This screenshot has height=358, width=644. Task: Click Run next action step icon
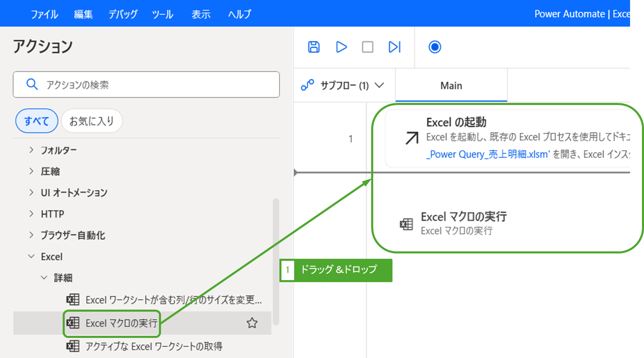[x=394, y=47]
